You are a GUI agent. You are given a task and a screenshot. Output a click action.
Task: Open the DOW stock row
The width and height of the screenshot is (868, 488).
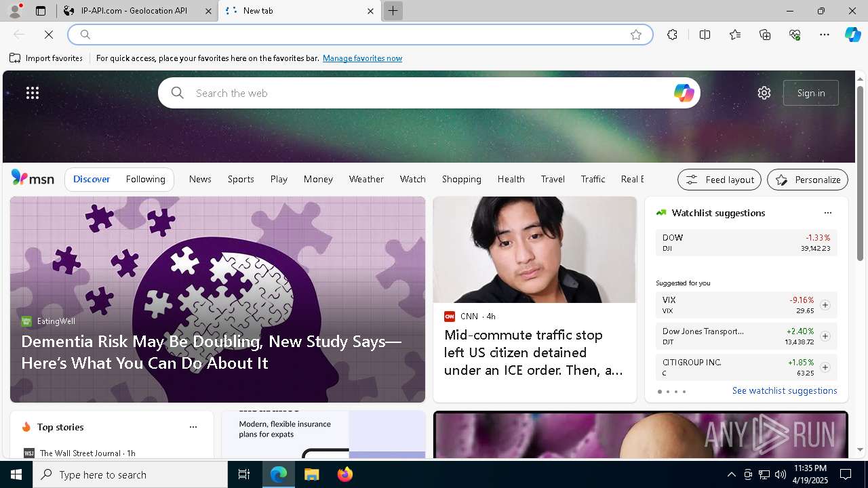coord(746,243)
